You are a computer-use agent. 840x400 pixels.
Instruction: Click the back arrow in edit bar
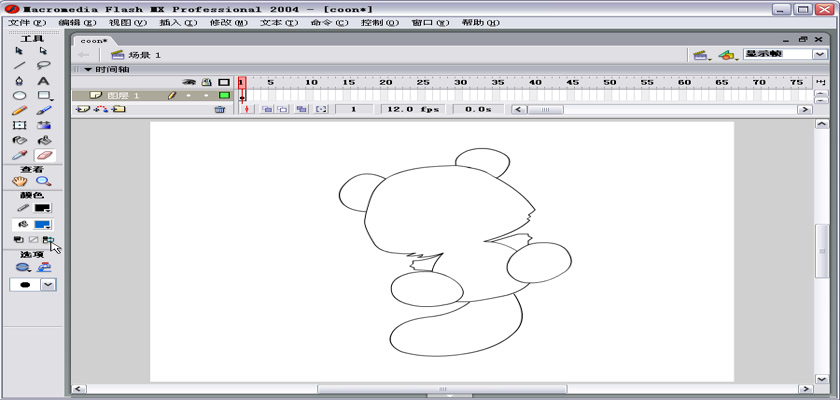pyautogui.click(x=83, y=55)
